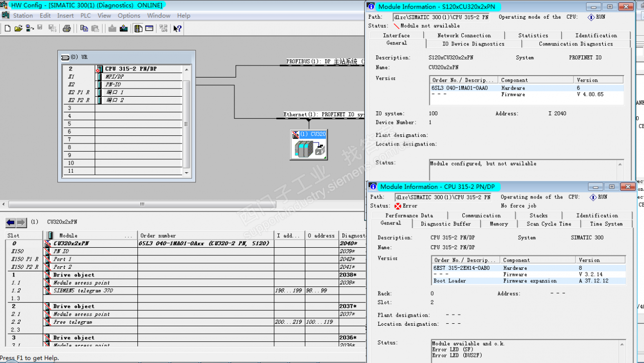This screenshot has width=644, height=363.
Task: Click the Component column header in CPU window
Action: (x=538, y=260)
